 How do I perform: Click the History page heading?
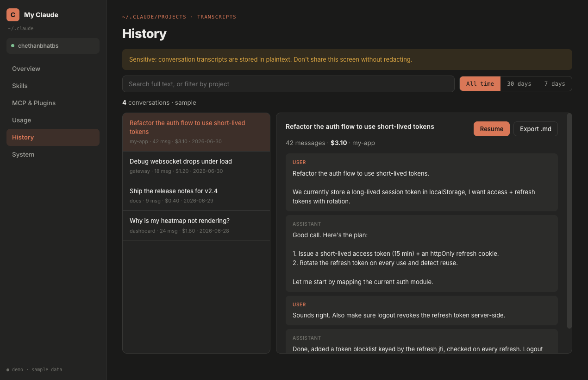tap(144, 33)
